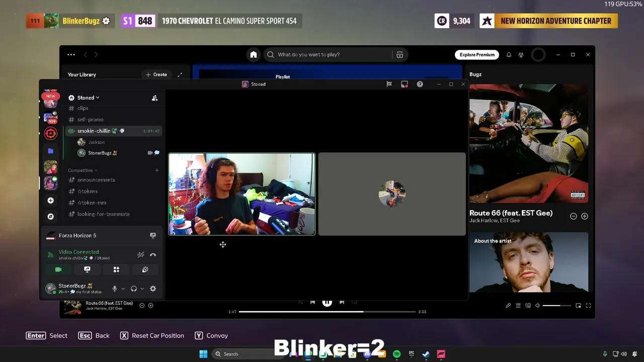Viewport: 644px width, 362px height.
Task: Expand Your Library panel in Spotify
Action: coord(180,74)
